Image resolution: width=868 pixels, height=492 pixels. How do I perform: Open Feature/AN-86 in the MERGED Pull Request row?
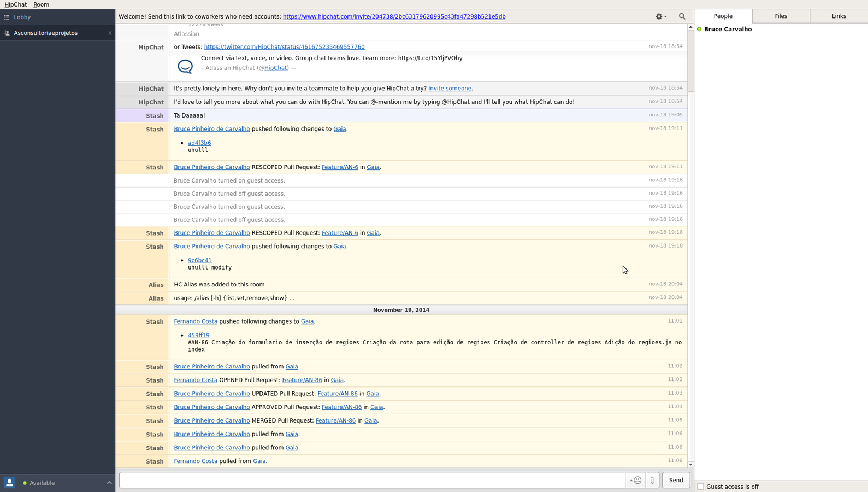[x=335, y=420]
